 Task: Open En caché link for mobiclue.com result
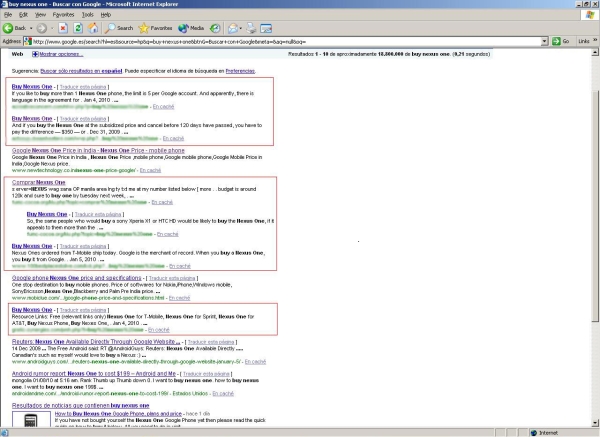(179, 298)
